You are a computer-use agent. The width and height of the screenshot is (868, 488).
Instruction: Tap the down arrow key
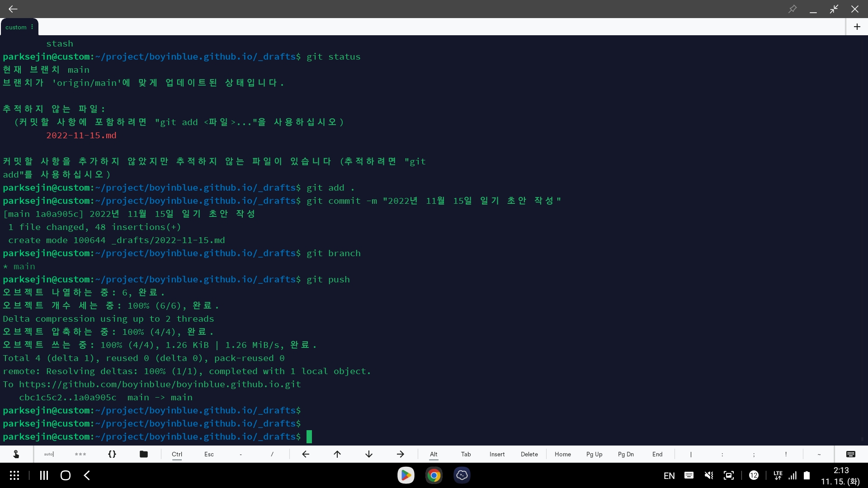pyautogui.click(x=369, y=454)
